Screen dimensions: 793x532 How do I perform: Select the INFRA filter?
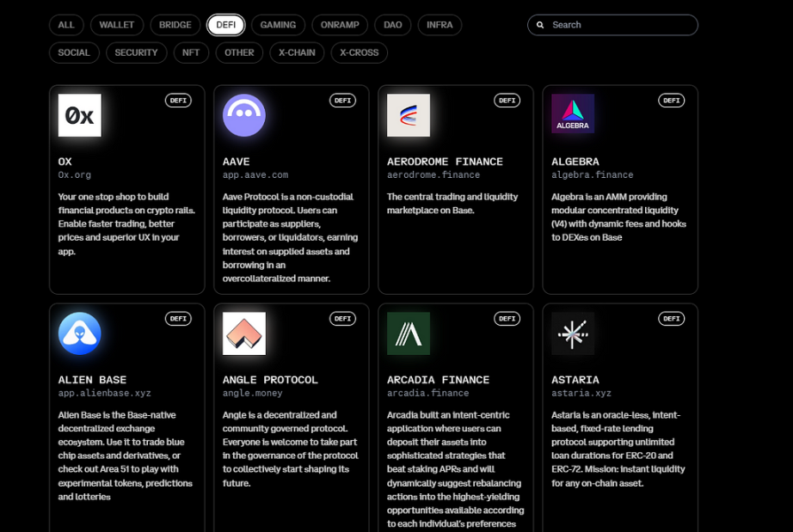[x=440, y=25]
